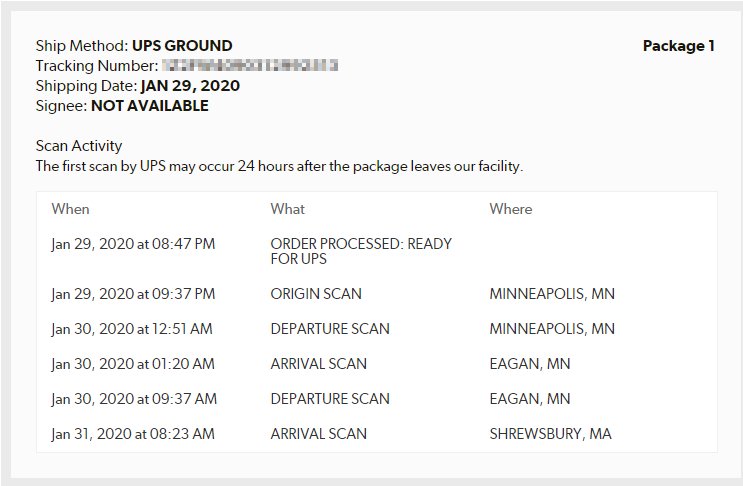Click the shipping date JAN 29, 2020

click(x=190, y=85)
